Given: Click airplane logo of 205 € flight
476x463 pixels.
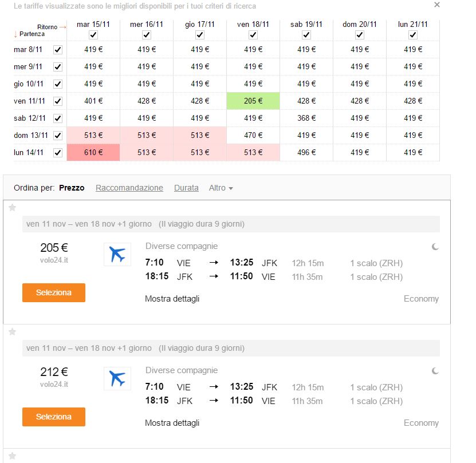Looking at the screenshot, I should [117, 254].
